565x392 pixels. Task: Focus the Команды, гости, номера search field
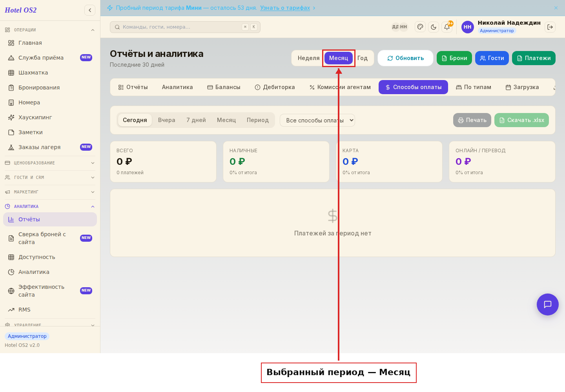coord(185,27)
